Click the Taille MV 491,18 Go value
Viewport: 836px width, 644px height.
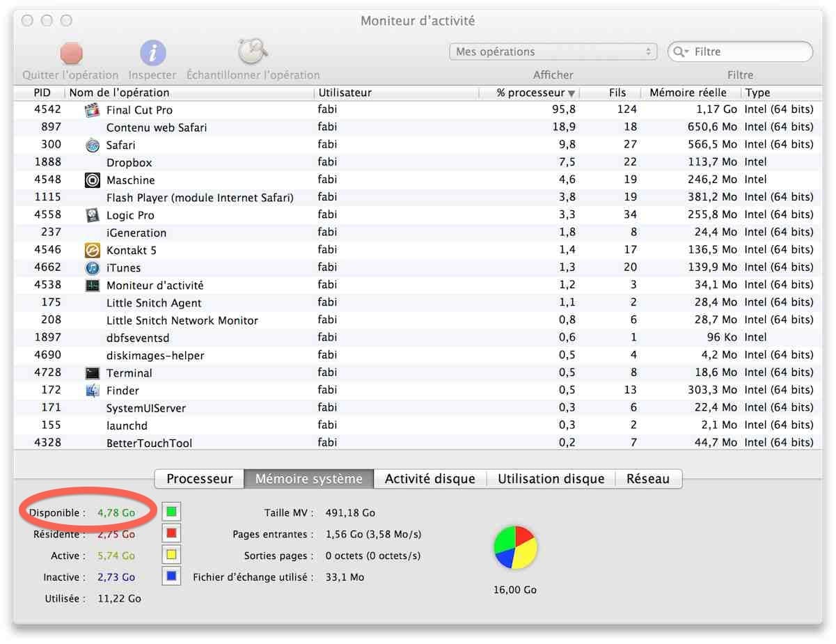point(351,513)
